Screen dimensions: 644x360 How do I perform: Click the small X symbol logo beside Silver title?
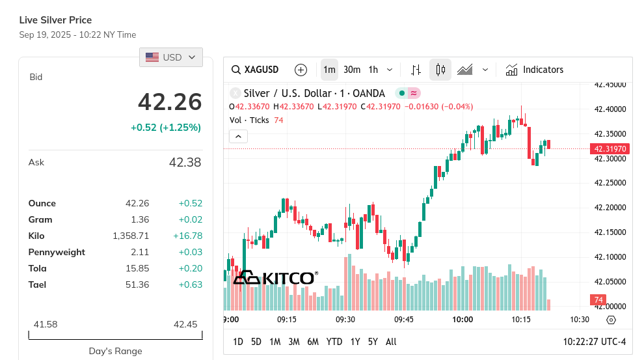coord(235,93)
